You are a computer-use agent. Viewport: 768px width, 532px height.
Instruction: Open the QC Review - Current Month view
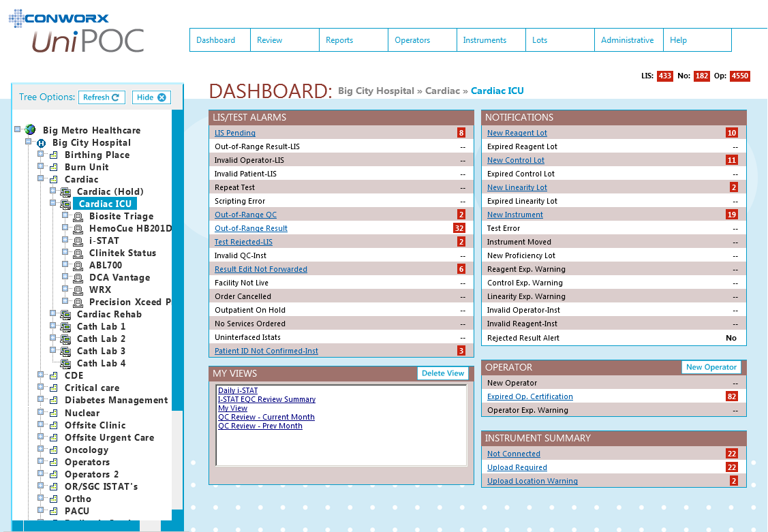[266, 417]
